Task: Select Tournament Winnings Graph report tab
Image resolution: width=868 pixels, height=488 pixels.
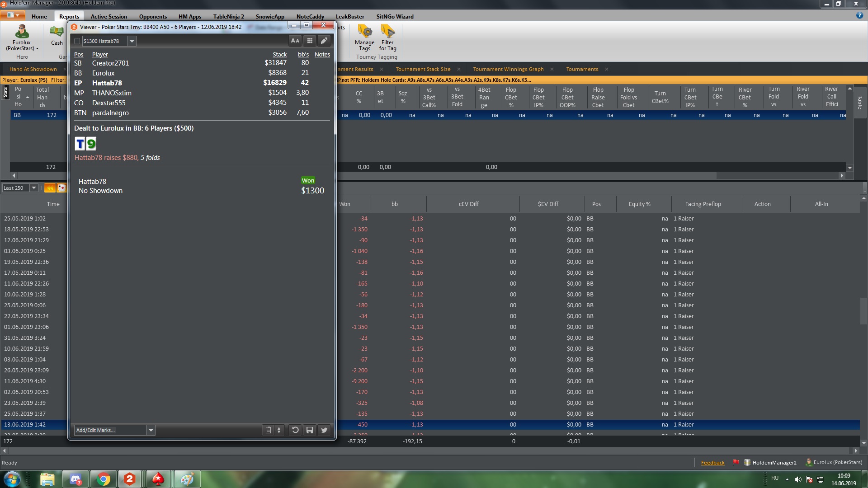Action: [508, 69]
